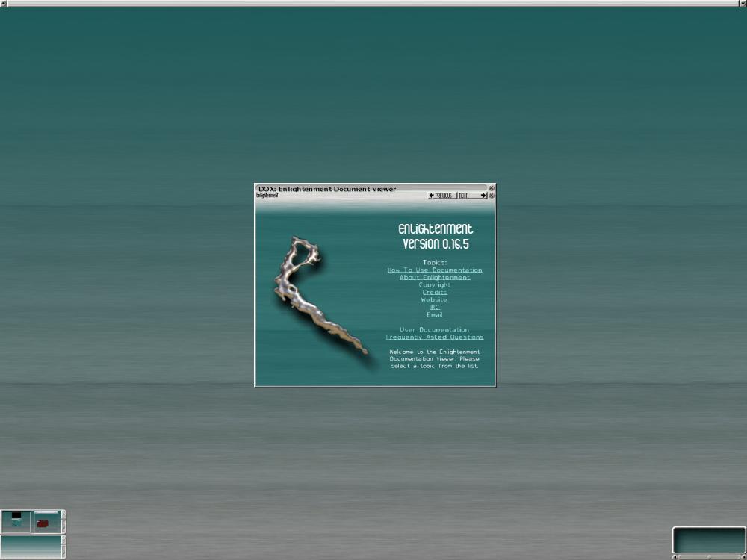Click the left arrow on iconbox scrollbar
The image size is (747, 560).
pos(675,556)
